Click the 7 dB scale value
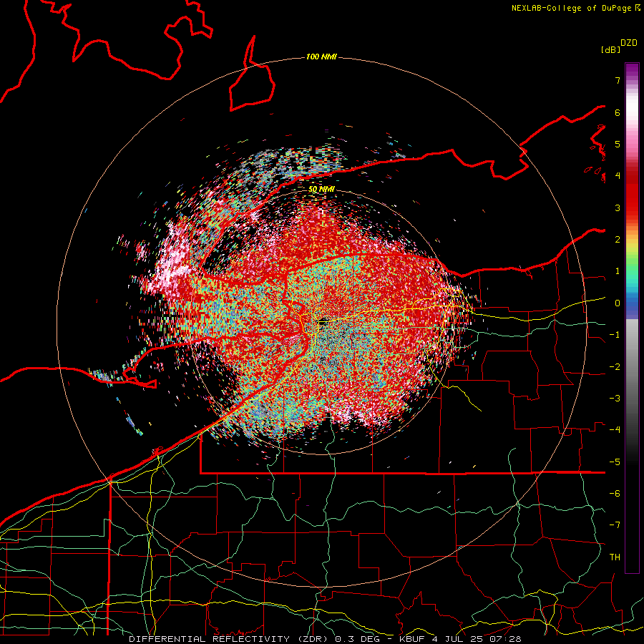The image size is (644, 644). [618, 80]
